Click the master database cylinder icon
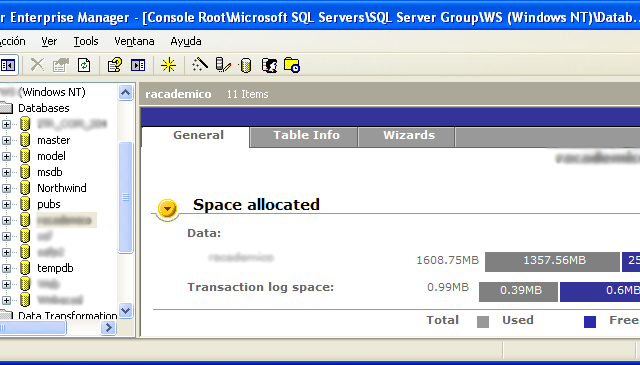 coord(25,140)
